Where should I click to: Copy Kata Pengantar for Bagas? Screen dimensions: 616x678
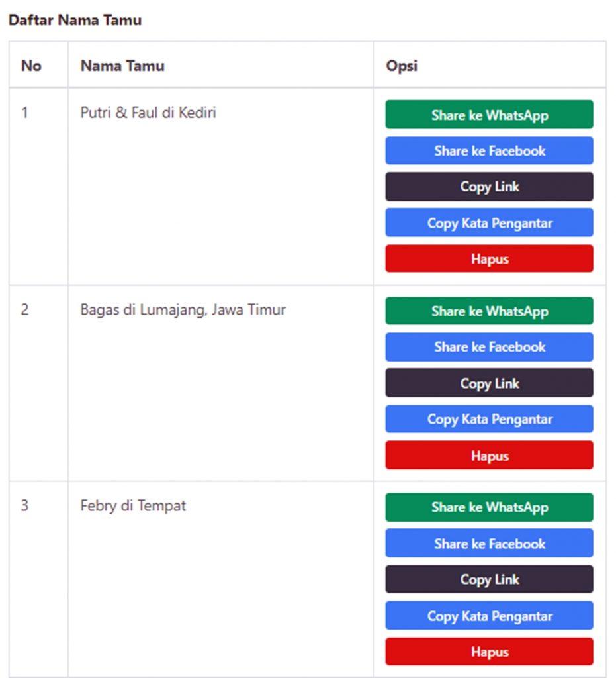click(489, 419)
